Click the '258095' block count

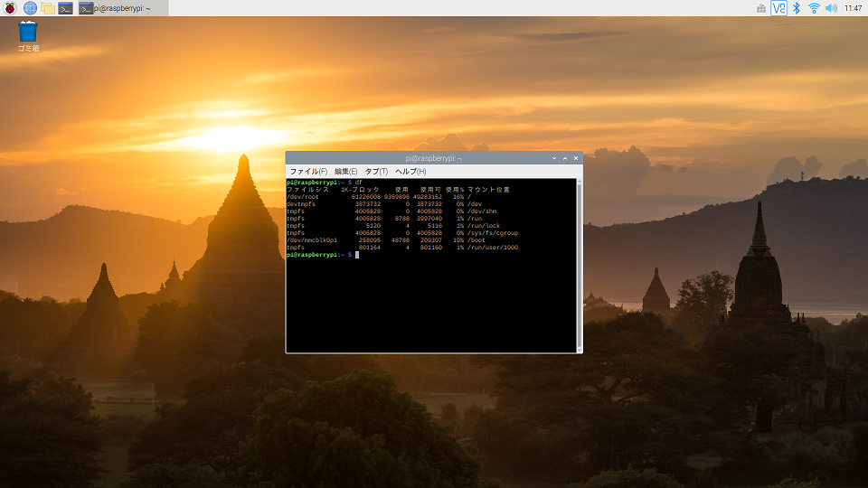click(x=370, y=240)
